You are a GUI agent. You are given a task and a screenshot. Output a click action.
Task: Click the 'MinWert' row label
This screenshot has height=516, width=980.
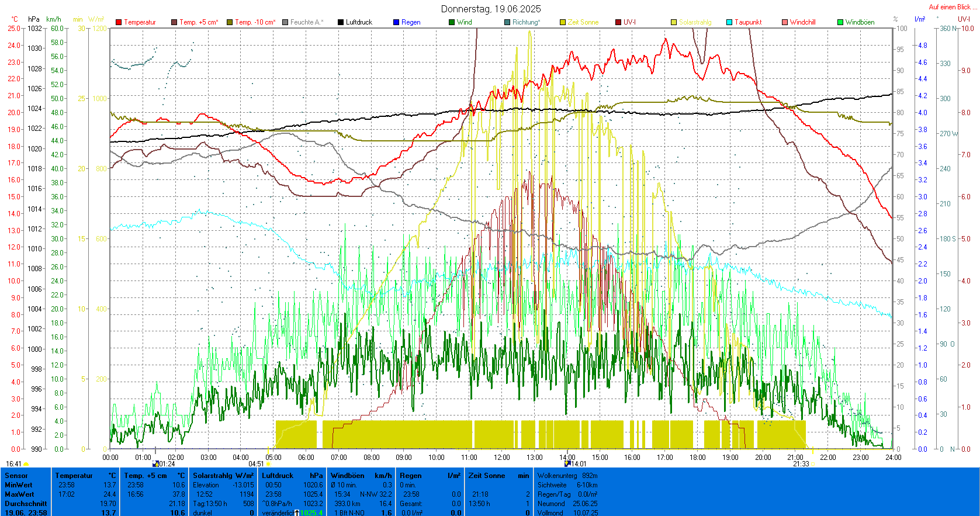(x=19, y=485)
